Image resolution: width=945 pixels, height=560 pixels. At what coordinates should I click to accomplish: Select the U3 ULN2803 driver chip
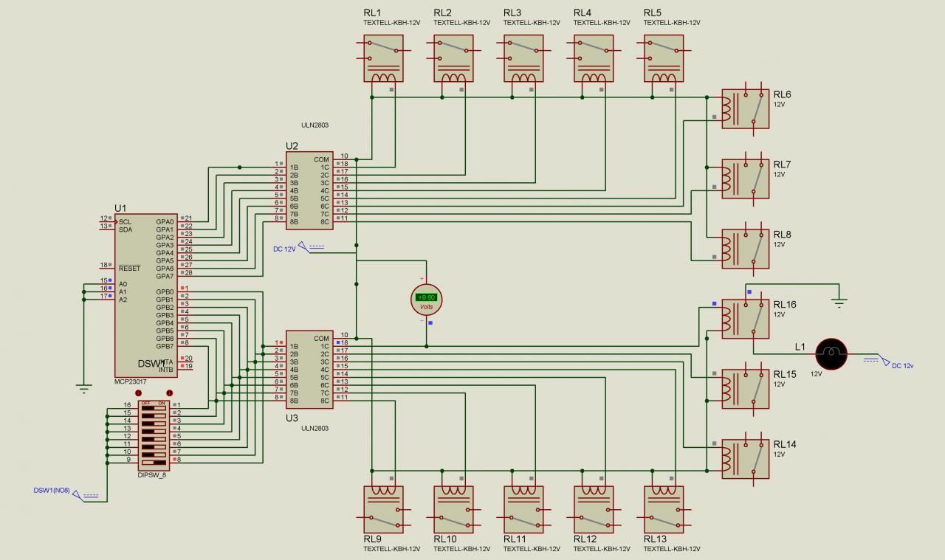click(x=309, y=370)
